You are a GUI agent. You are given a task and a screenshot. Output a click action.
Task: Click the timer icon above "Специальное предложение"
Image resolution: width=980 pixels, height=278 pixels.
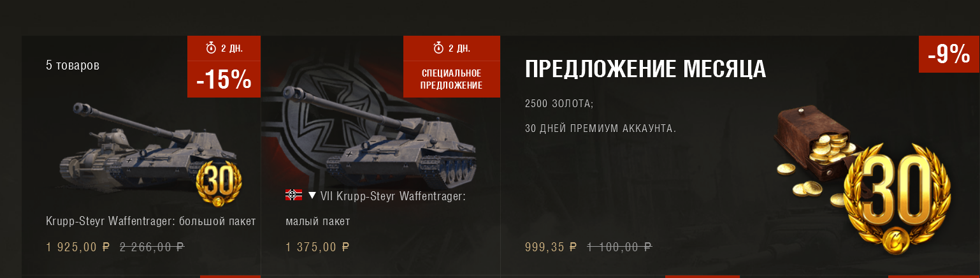pyautogui.click(x=438, y=48)
